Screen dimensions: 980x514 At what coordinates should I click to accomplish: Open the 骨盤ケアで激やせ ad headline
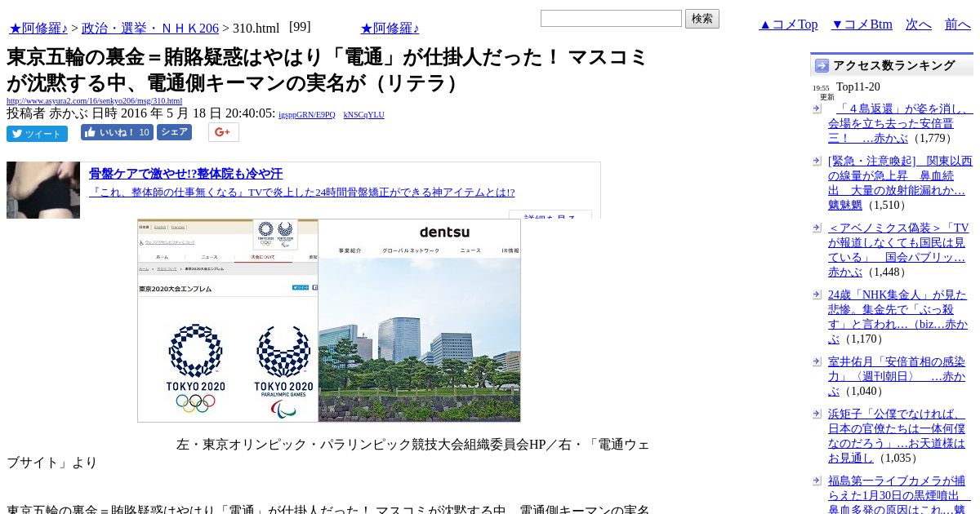(x=185, y=174)
